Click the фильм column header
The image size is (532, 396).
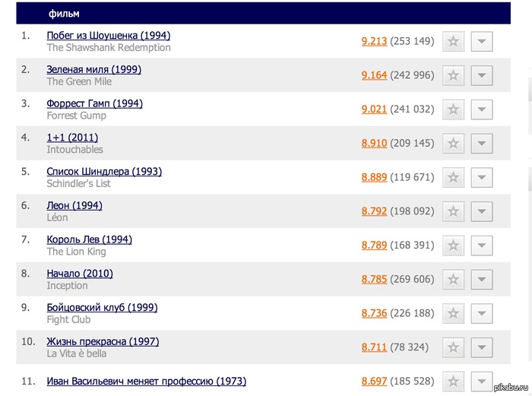[64, 14]
